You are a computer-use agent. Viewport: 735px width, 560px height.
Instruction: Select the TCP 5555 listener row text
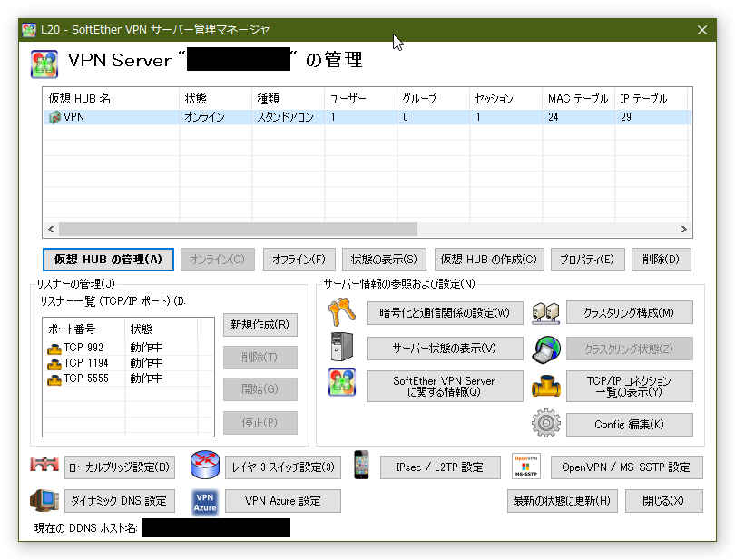(x=86, y=378)
